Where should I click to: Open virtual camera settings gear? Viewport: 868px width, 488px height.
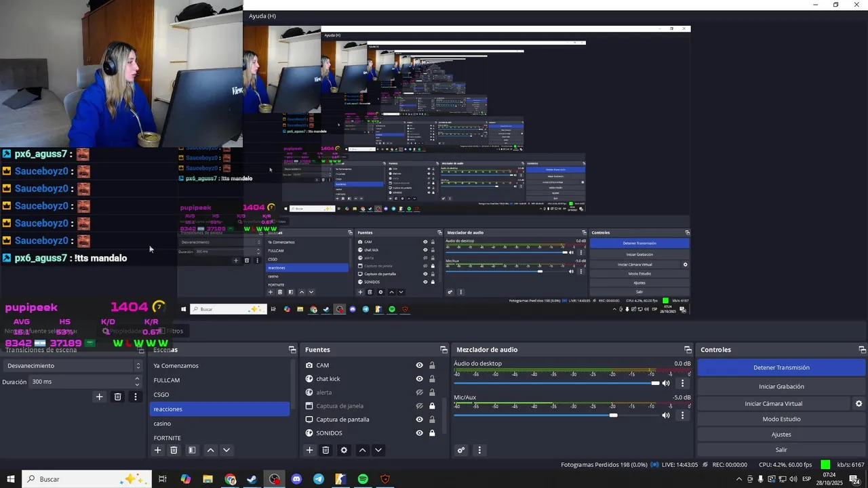click(x=859, y=403)
